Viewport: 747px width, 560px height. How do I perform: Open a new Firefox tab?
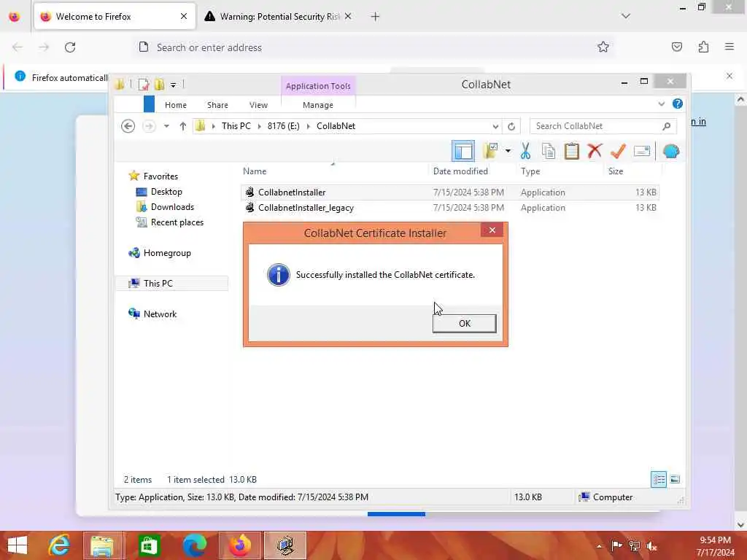[375, 17]
